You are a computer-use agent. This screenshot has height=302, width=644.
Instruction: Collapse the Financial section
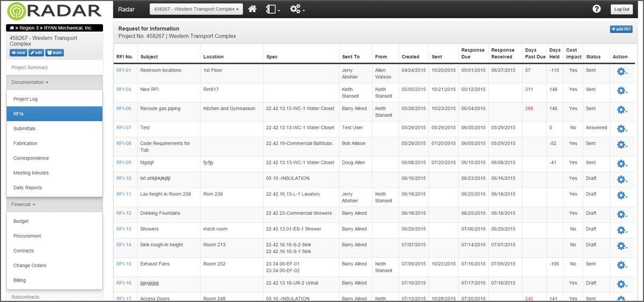point(23,204)
